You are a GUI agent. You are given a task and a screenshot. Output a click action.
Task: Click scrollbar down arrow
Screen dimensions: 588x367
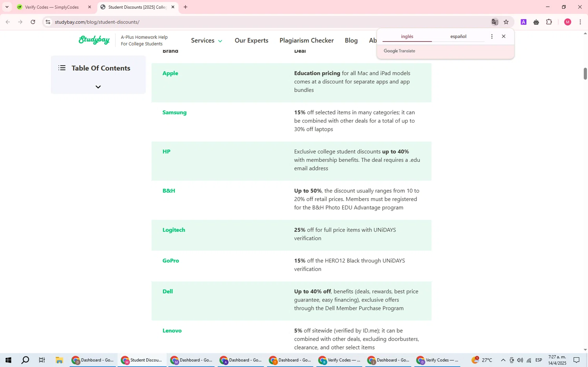click(x=585, y=350)
